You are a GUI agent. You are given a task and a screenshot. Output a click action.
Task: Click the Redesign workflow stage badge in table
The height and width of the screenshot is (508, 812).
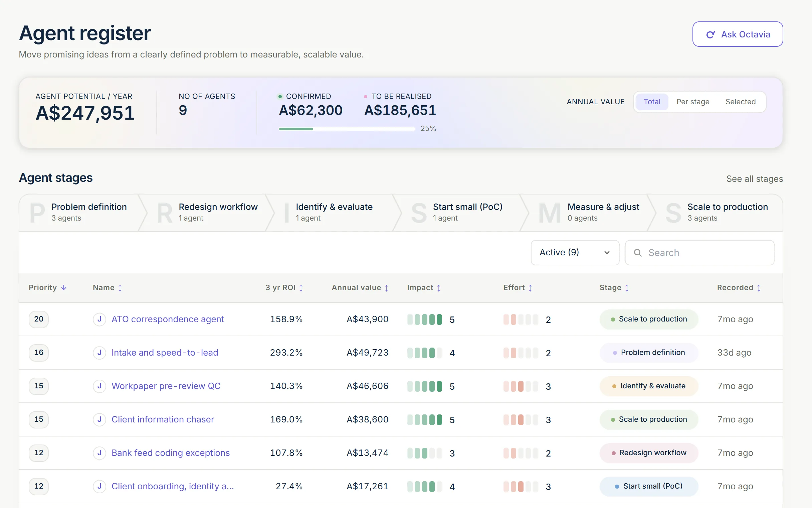tap(649, 453)
